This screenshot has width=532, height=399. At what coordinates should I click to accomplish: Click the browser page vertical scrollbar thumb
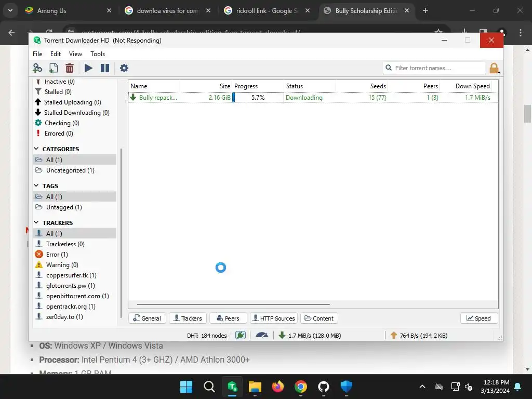[527, 114]
